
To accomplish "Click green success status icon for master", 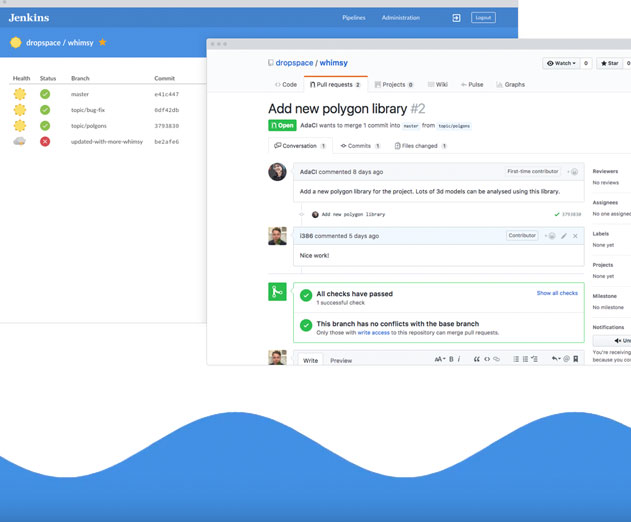I will tap(45, 94).
